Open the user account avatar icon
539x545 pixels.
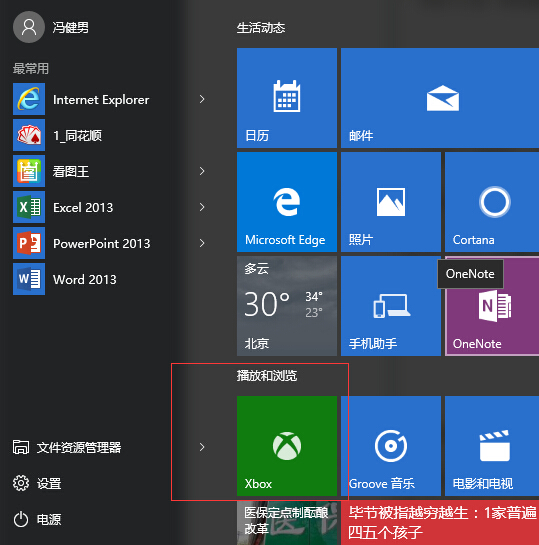pos(29,27)
